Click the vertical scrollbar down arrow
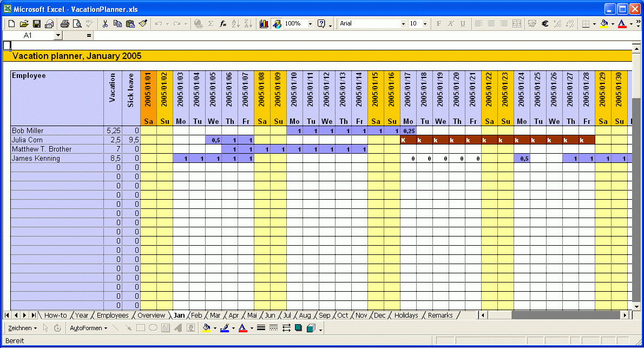Image resolution: width=644 pixels, height=348 pixels. point(636,306)
